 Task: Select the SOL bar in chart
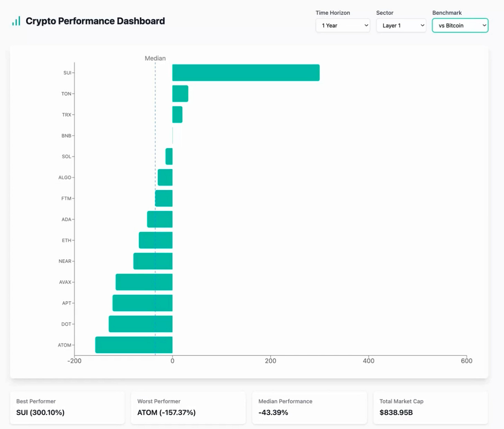169,156
